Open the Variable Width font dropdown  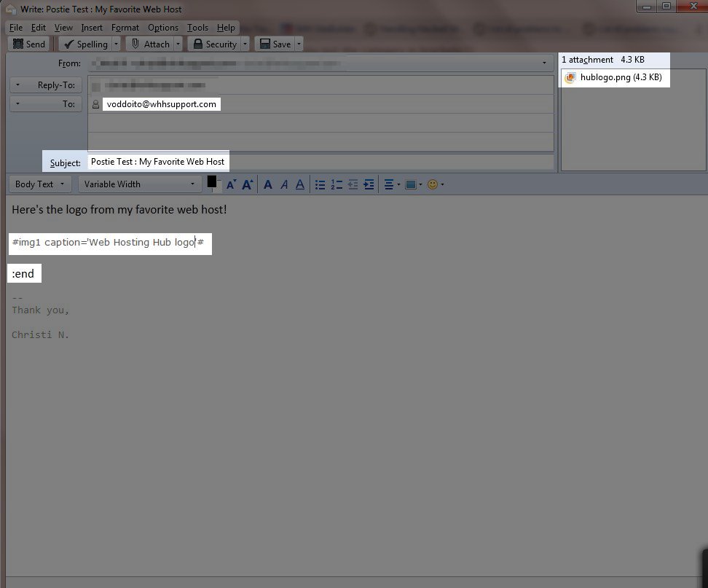[140, 184]
